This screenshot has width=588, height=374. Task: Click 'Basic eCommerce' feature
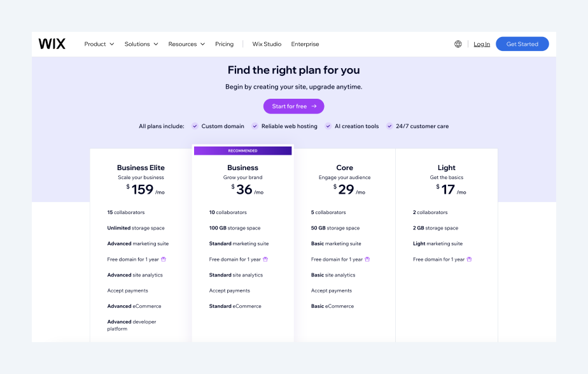[332, 306]
